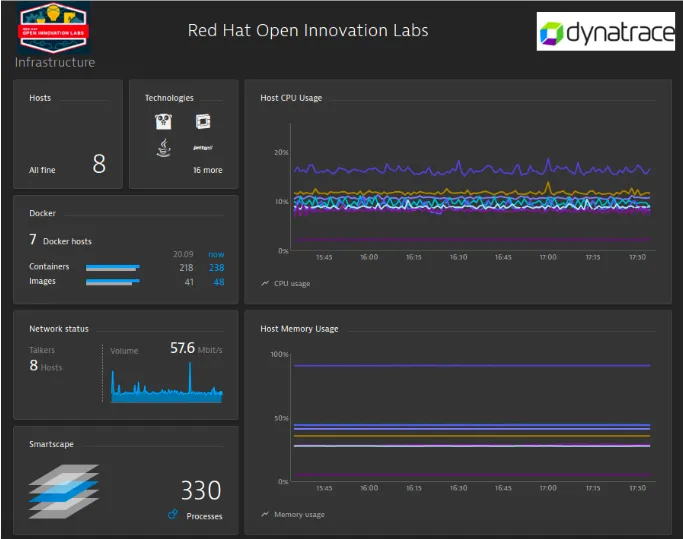The width and height of the screenshot is (683, 539).
Task: Open the Smartscape layered stack icon
Action: coord(64,489)
